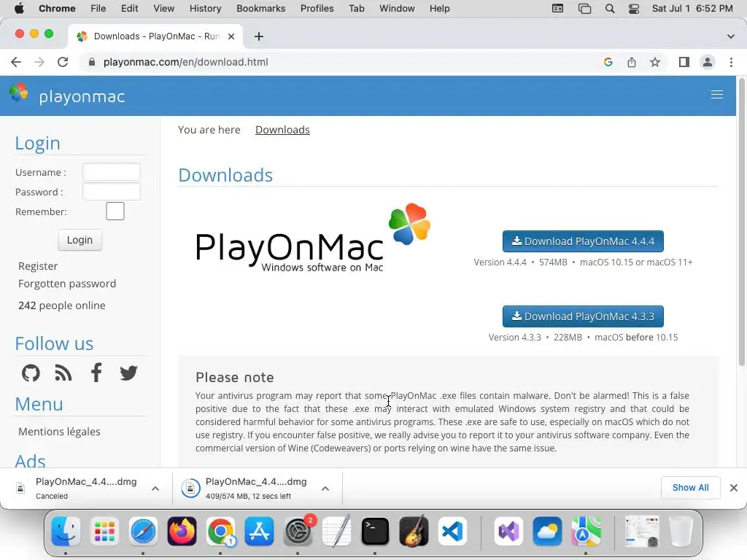This screenshot has height=560, width=747.
Task: Click the Download PlayOnMac 4.4.4 button
Action: (583, 241)
